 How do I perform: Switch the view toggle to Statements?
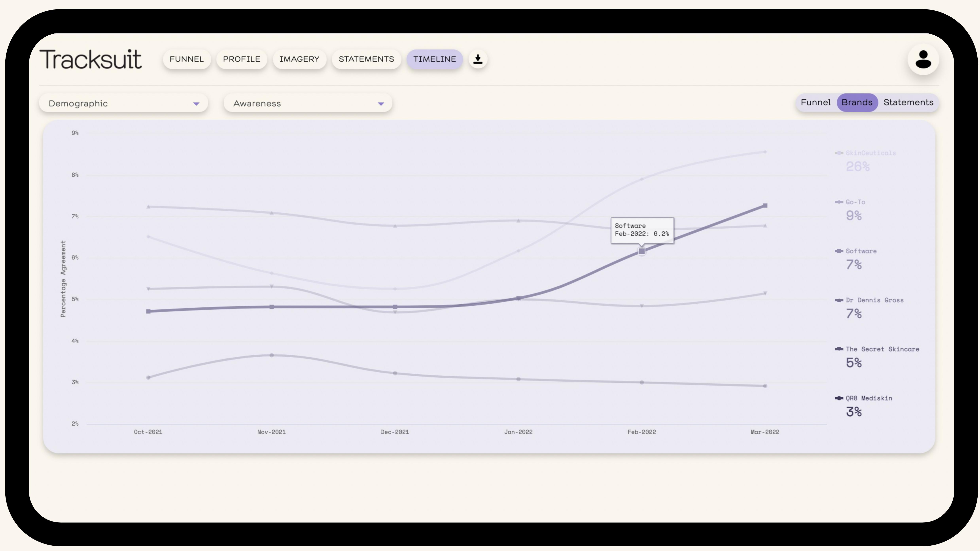tap(908, 102)
